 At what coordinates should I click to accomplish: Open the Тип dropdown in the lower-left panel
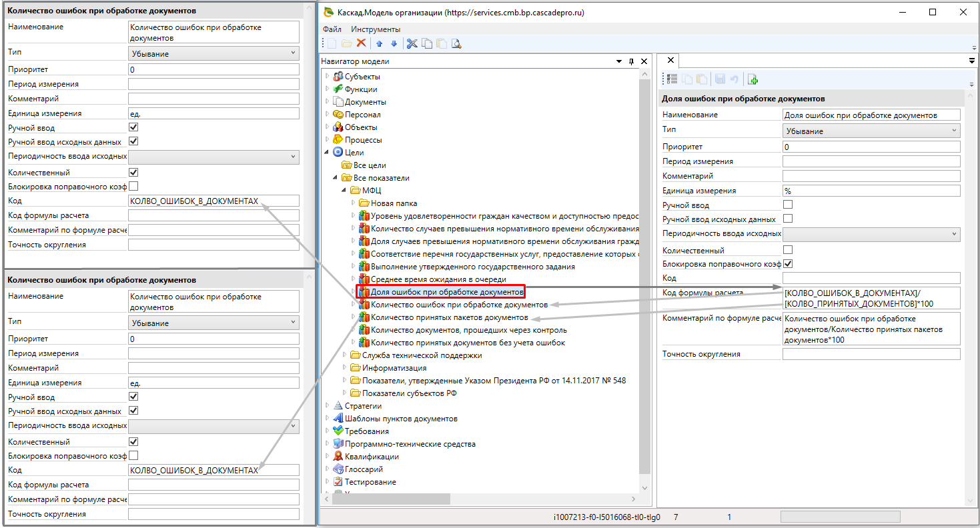pos(213,323)
